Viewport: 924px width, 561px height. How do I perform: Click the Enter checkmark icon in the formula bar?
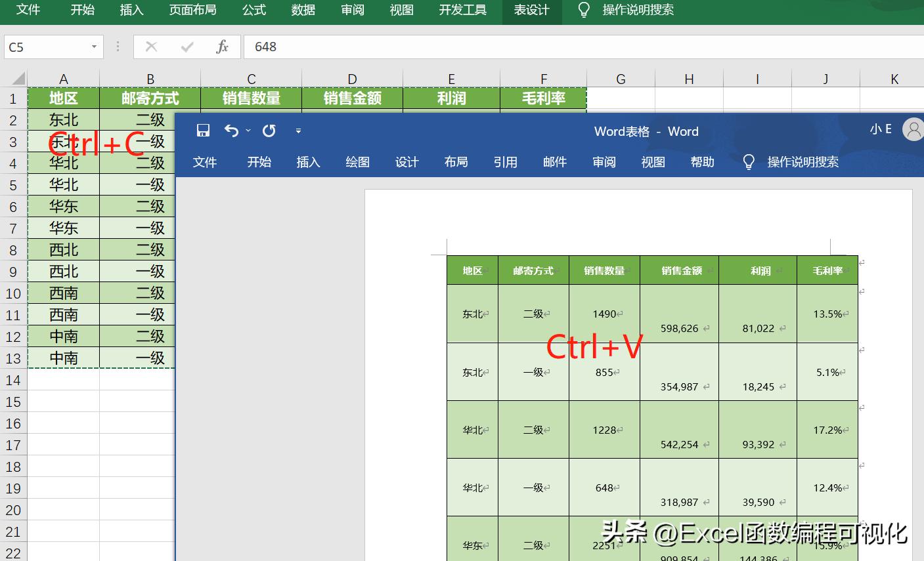coord(187,47)
